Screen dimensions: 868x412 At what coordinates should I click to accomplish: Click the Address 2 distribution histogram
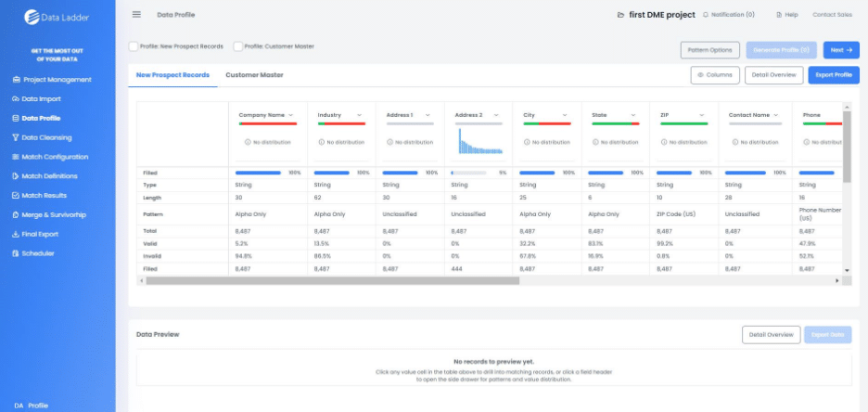coord(480,141)
